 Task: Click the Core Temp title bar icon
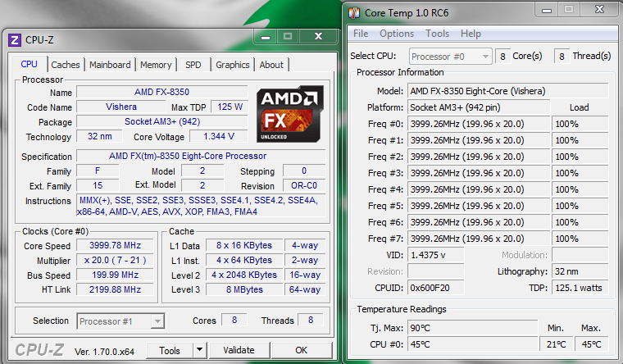354,13
